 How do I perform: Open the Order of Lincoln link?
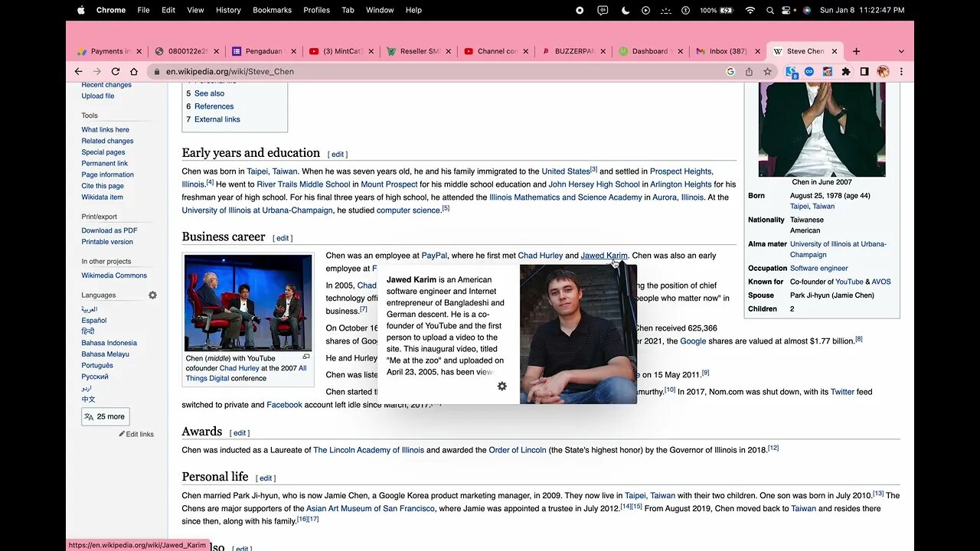click(x=518, y=450)
